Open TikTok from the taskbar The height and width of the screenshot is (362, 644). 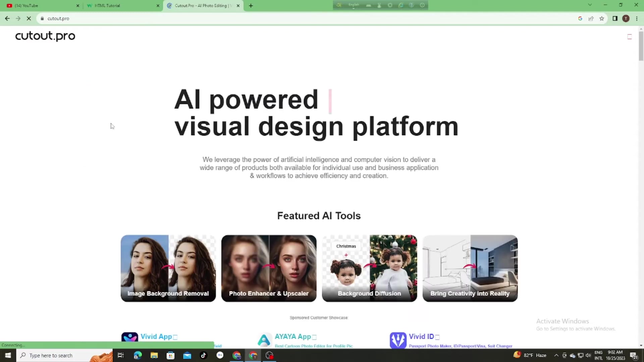(x=204, y=355)
